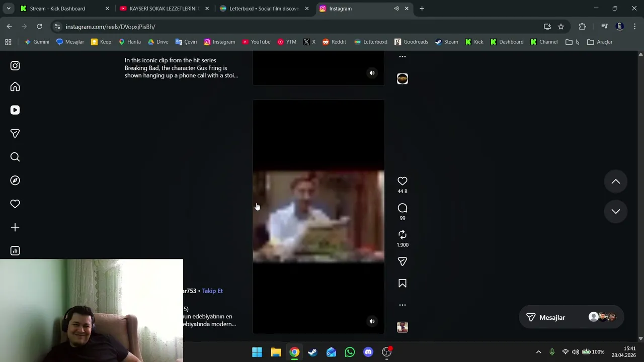This screenshot has width=644, height=362.
Task: Open a new browser tab
Action: point(422,9)
